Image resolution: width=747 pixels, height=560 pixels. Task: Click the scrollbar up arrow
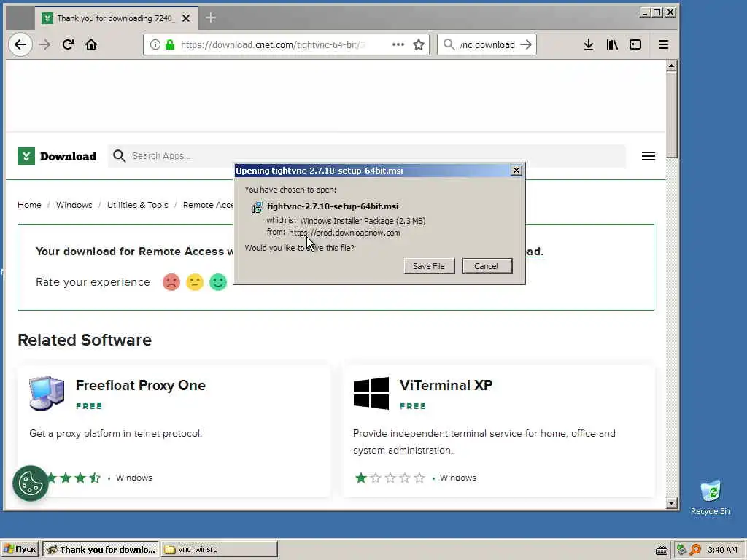point(672,66)
